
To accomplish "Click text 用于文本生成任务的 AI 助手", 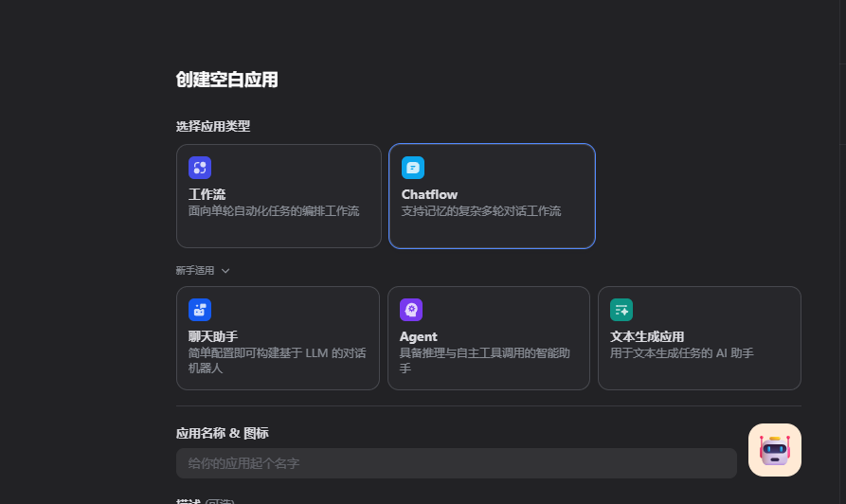I will tap(682, 353).
